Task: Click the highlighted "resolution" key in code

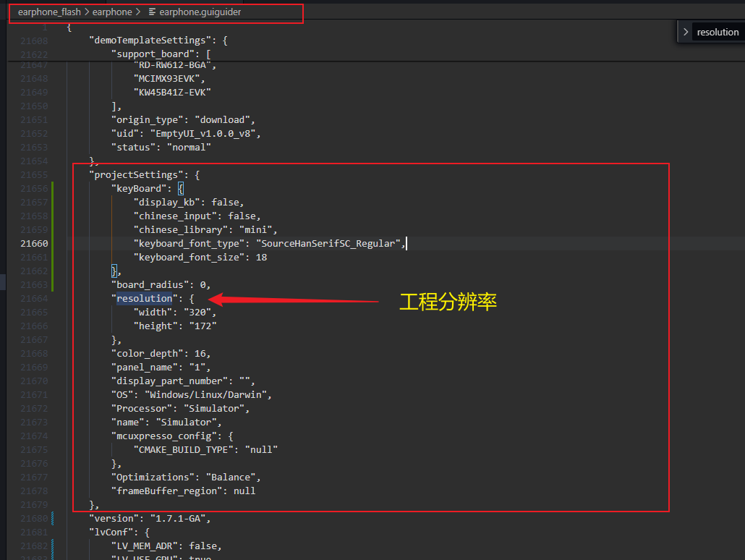Action: click(x=145, y=299)
